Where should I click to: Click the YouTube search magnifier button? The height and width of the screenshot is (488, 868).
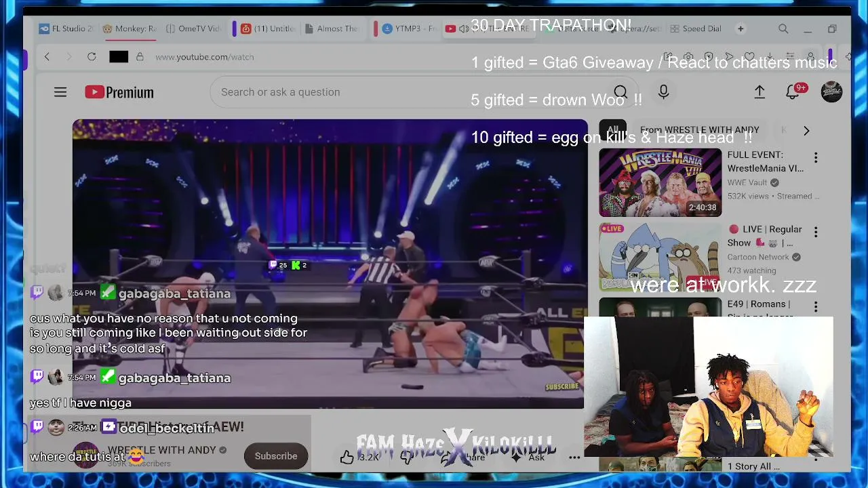coord(620,92)
